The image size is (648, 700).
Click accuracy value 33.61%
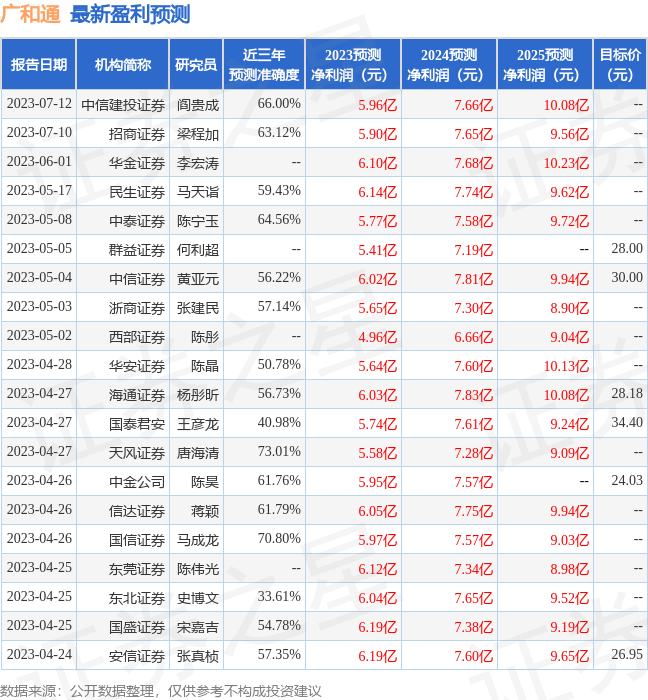[x=279, y=596]
